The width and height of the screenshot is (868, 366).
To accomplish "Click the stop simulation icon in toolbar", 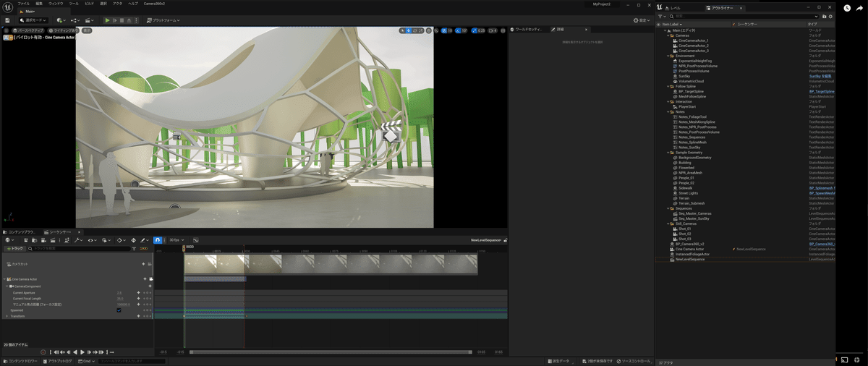I will [122, 20].
